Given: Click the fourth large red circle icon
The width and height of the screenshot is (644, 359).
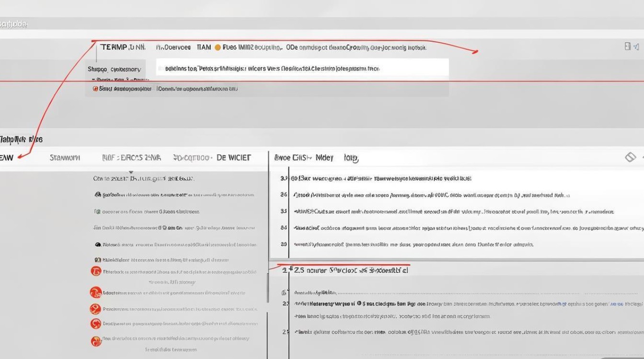Looking at the screenshot, I should pyautogui.click(x=96, y=324).
